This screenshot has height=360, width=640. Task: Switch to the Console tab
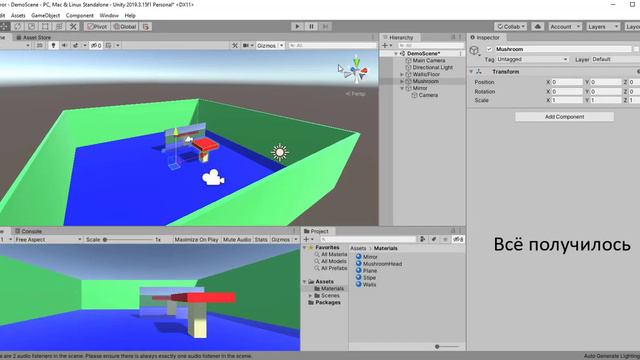[28, 231]
